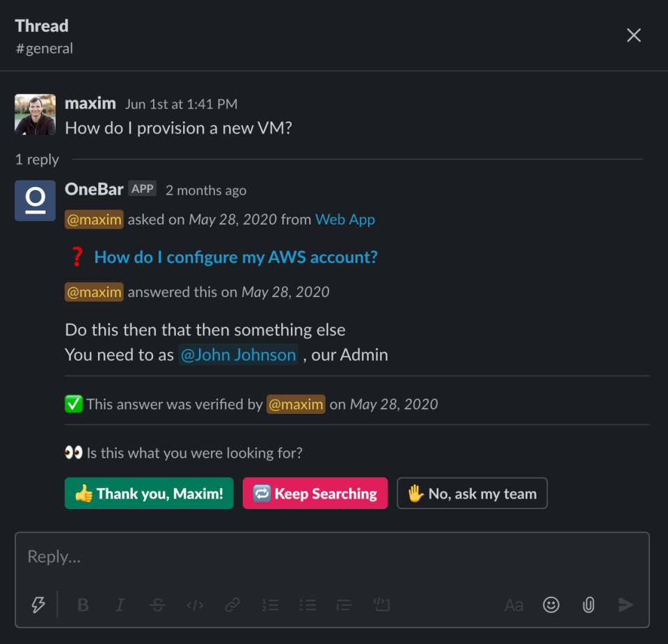The image size is (668, 644).
Task: Choose No, ask my team
Action: [x=472, y=493]
